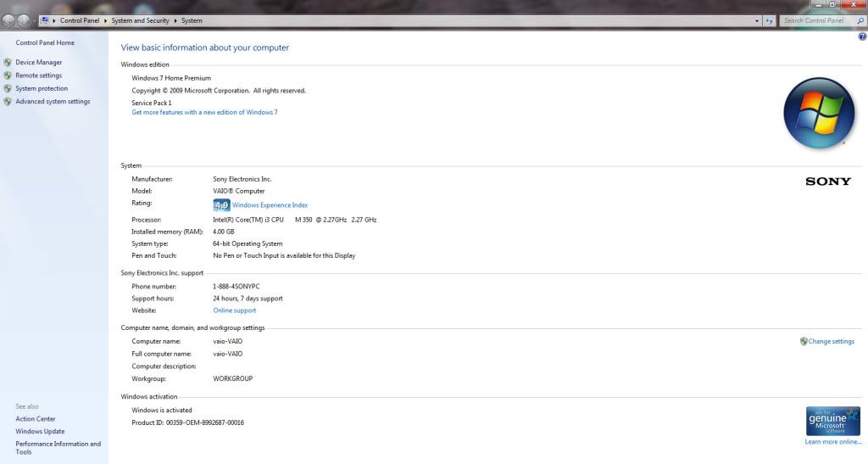Open Sony Online support link

click(235, 310)
